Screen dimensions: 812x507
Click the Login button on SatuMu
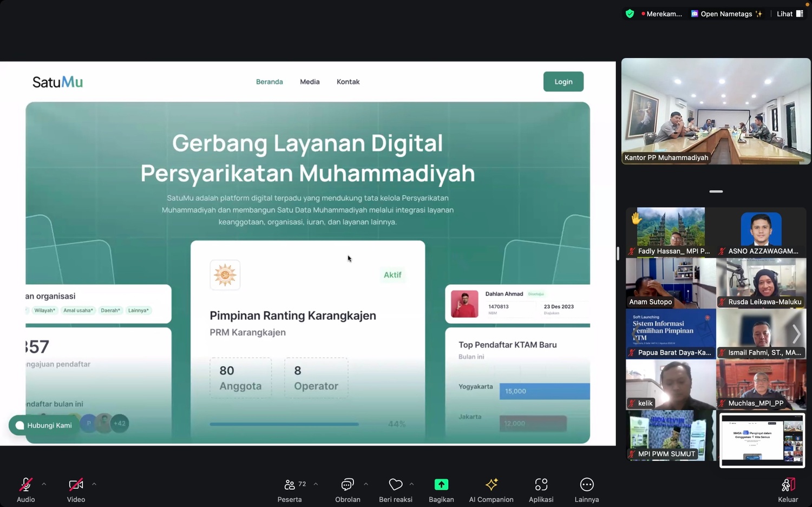click(563, 82)
